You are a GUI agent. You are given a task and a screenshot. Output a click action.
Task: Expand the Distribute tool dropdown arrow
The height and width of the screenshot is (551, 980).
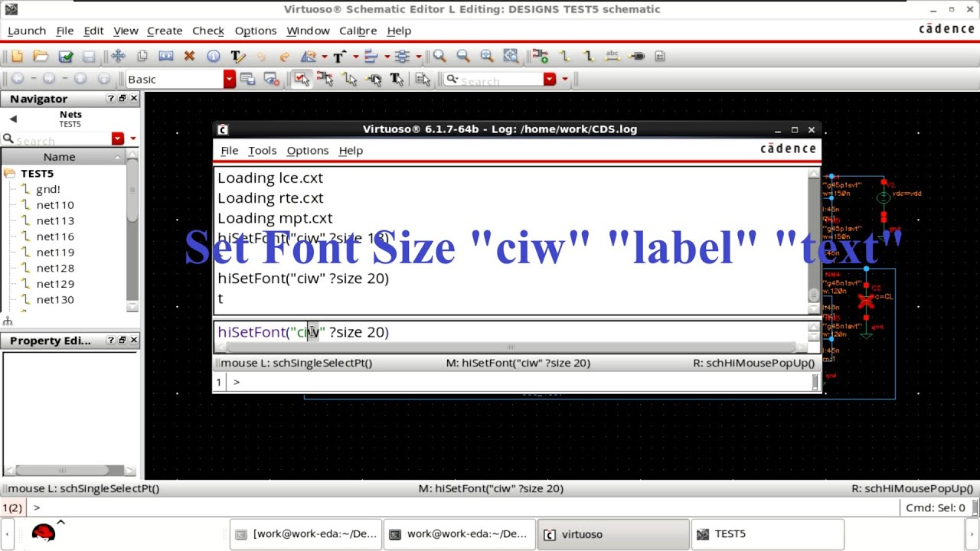point(418,57)
